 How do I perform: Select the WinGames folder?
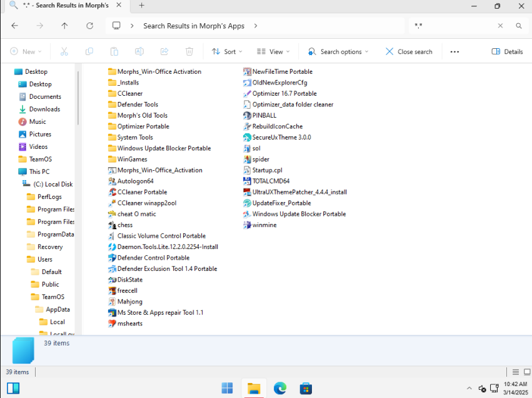(128, 160)
